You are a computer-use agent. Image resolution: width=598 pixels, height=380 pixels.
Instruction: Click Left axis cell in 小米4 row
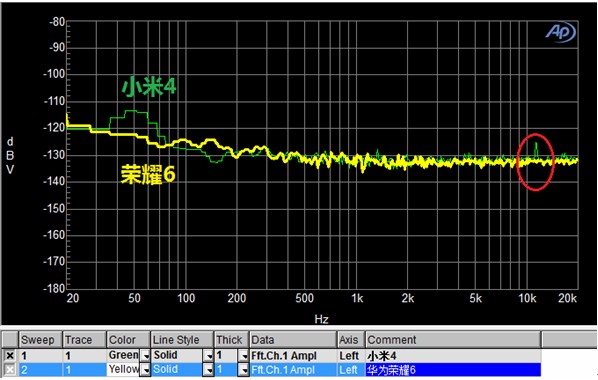(351, 356)
